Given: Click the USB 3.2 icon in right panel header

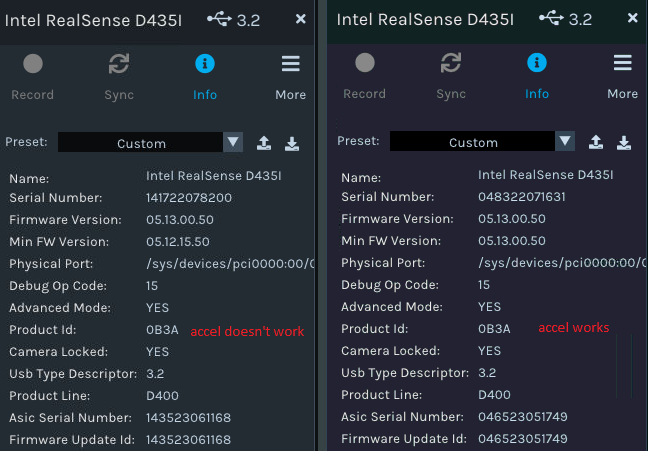Looking at the screenshot, I should (551, 18).
